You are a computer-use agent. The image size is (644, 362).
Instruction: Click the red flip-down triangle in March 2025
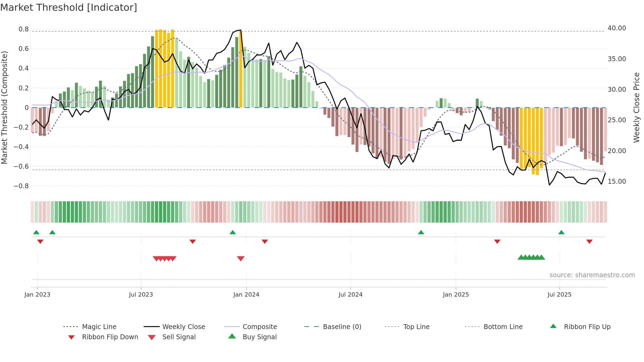497,242
